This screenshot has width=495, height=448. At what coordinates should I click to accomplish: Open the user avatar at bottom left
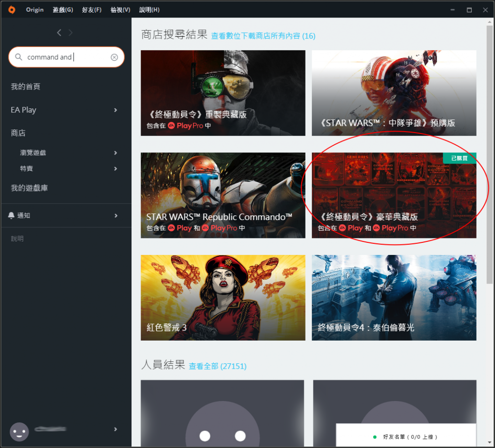click(x=19, y=432)
